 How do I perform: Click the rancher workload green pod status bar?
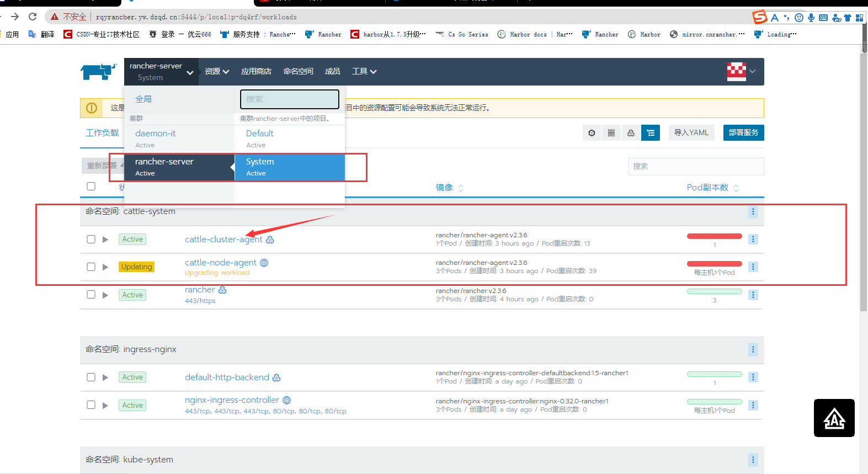coord(715,291)
